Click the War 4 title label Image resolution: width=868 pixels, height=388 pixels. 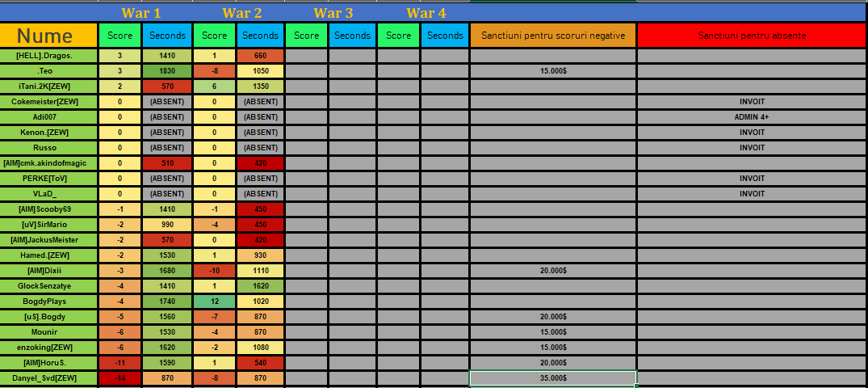(x=426, y=13)
